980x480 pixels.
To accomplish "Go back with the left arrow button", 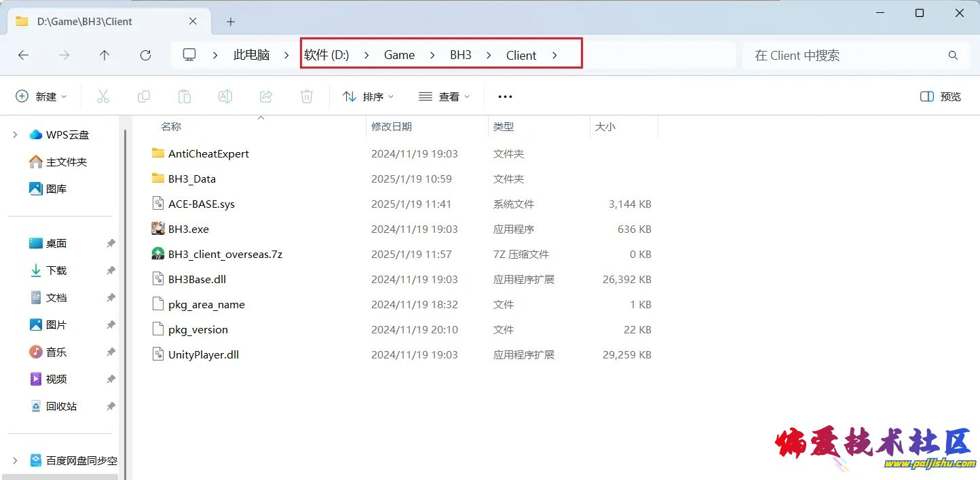I will click(x=24, y=56).
